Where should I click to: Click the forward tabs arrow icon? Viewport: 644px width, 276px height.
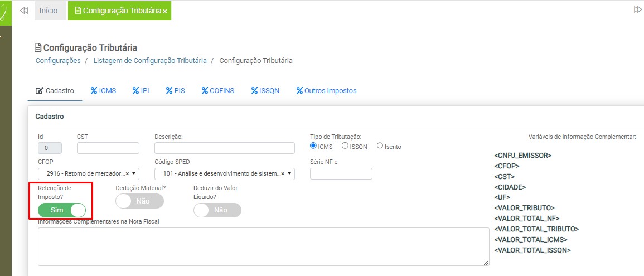pyautogui.click(x=638, y=10)
